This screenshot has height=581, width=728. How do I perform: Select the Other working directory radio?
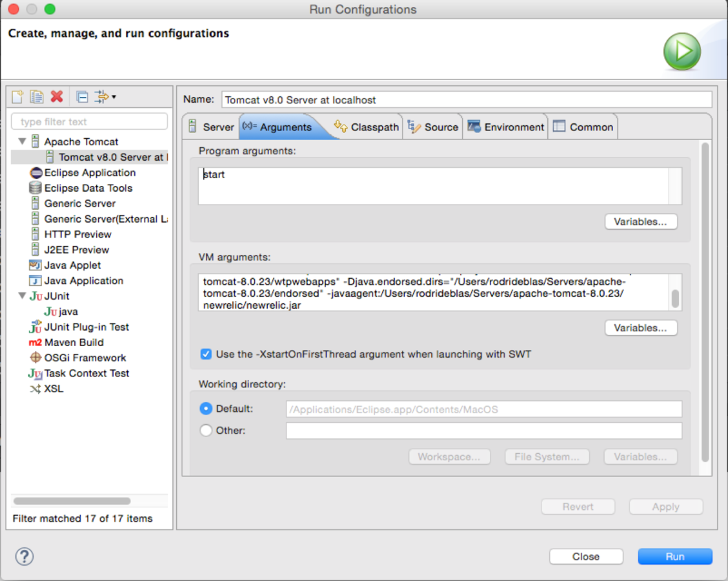pyautogui.click(x=206, y=431)
